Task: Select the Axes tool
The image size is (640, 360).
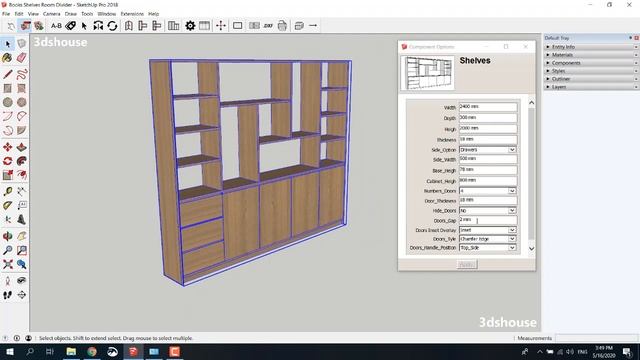Action: tap(7, 220)
